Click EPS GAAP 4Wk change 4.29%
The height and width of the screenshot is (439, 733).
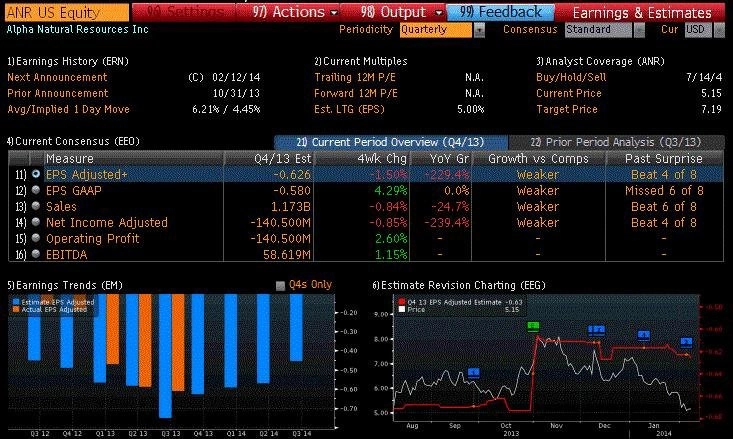pyautogui.click(x=391, y=190)
